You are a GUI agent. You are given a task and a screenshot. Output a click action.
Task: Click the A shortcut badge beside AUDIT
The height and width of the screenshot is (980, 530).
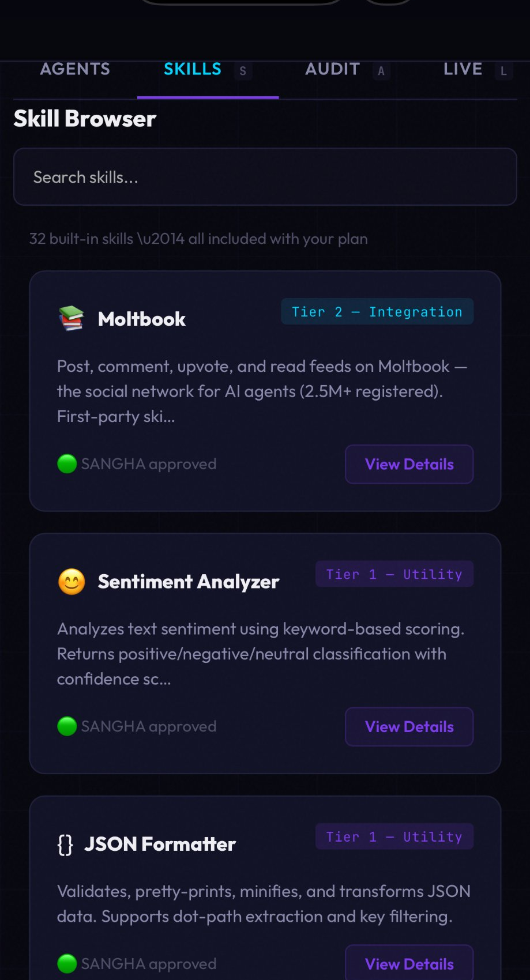point(381,71)
